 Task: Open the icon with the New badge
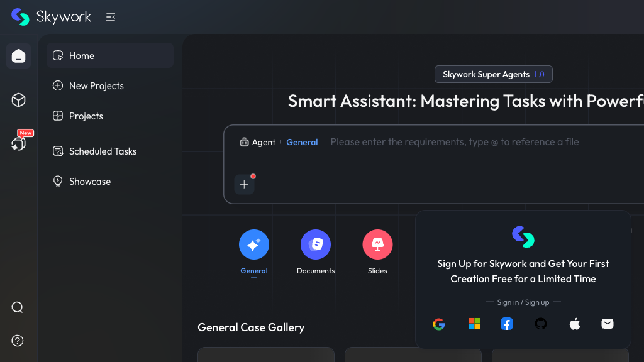pyautogui.click(x=19, y=143)
